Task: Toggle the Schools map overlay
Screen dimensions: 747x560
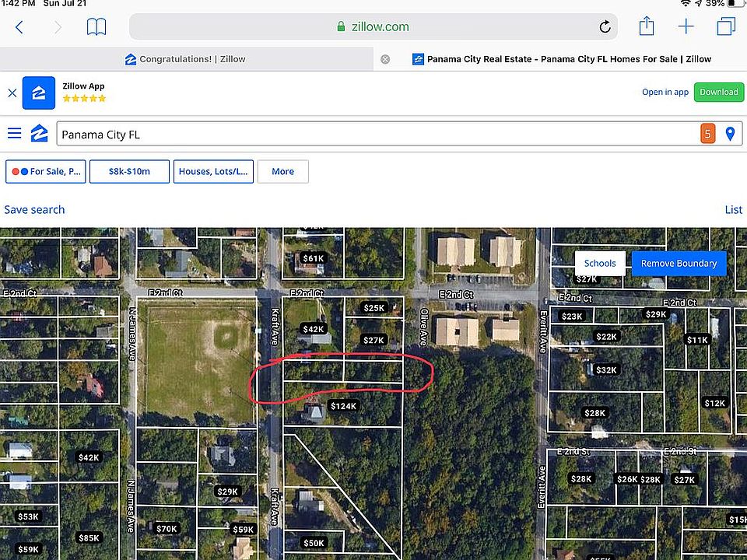Action: (x=600, y=264)
